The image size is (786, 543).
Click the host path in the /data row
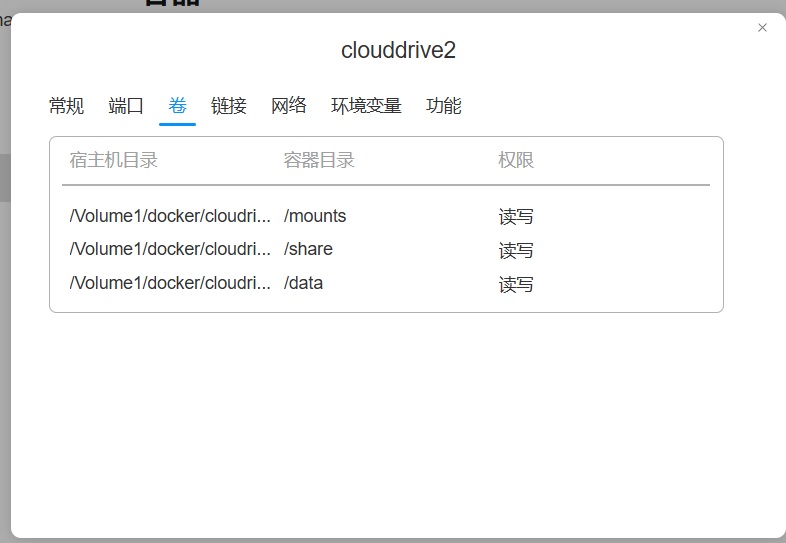(x=170, y=283)
